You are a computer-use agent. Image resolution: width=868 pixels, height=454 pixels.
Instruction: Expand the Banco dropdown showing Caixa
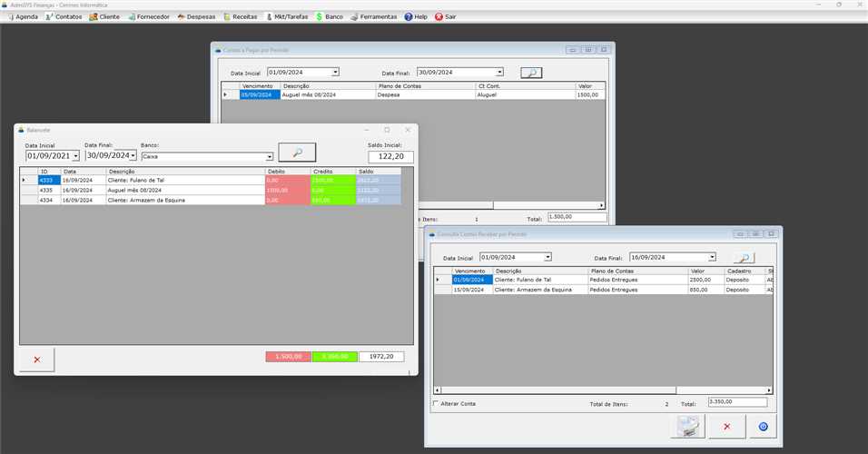[270, 156]
